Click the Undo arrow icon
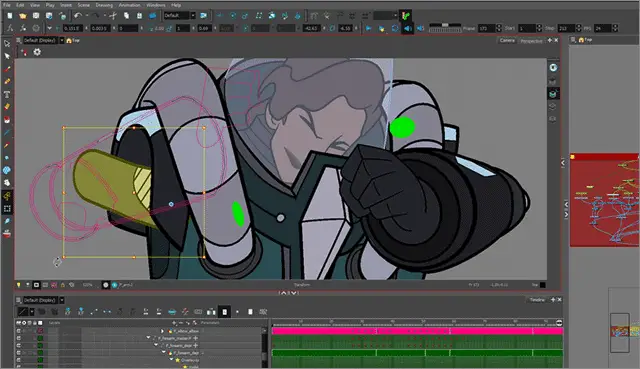 click(x=78, y=16)
